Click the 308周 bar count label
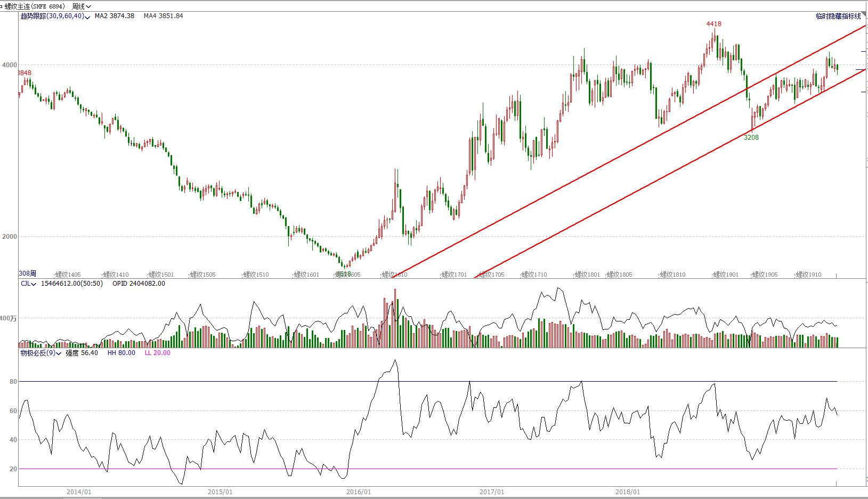Viewport: 868px width, 499px height. pyautogui.click(x=28, y=273)
